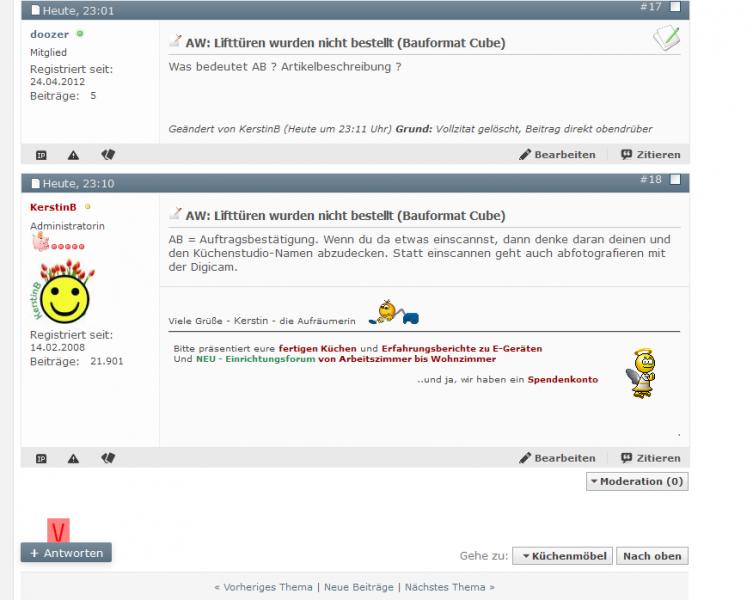The image size is (753, 600).
Task: Click the IP icon under doozer's post
Action: point(41,155)
